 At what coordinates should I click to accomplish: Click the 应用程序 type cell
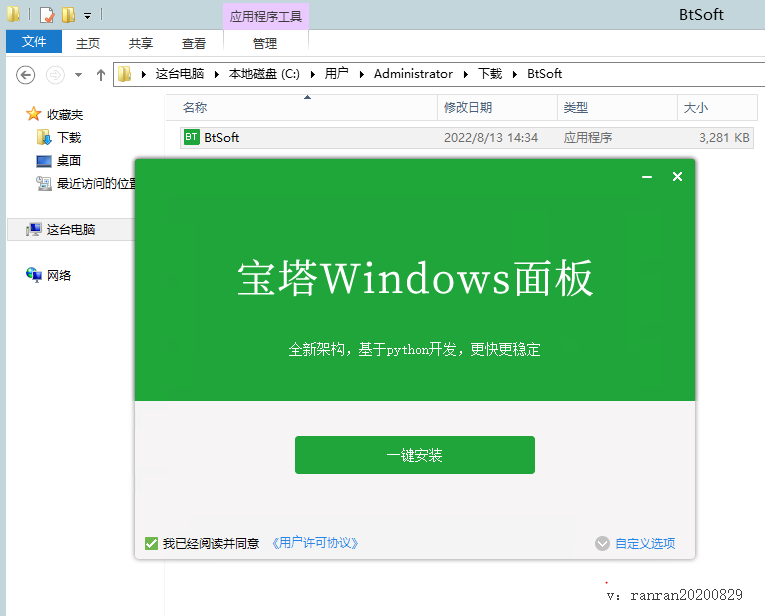point(588,138)
